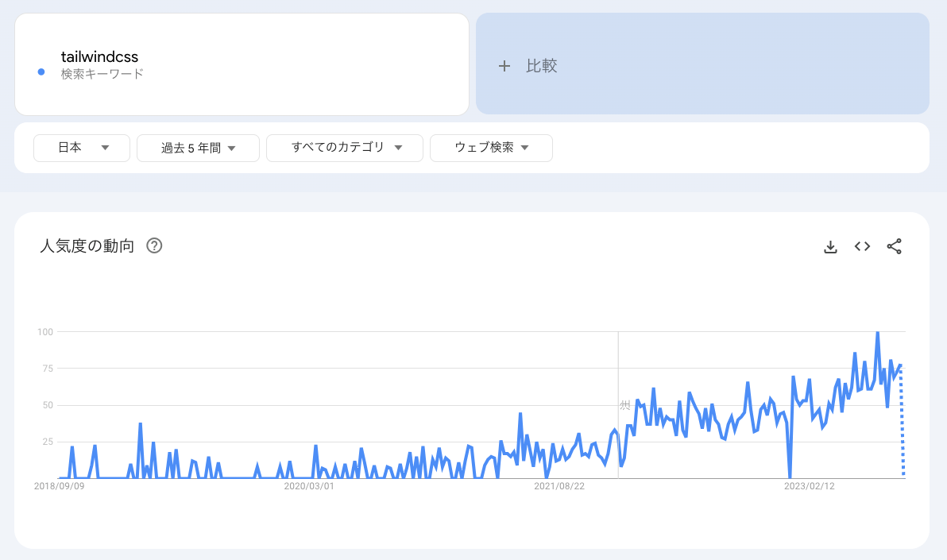Open the embed code icon
The height and width of the screenshot is (560, 947).
click(x=863, y=246)
